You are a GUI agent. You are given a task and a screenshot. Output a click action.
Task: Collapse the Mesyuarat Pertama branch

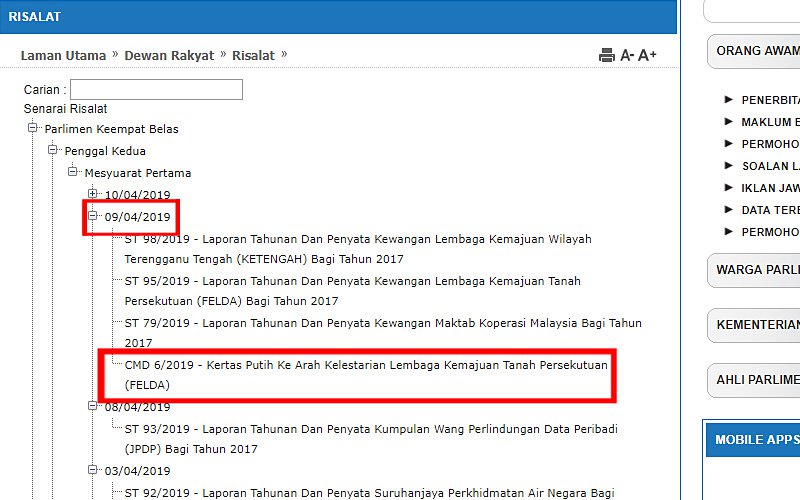click(73, 172)
